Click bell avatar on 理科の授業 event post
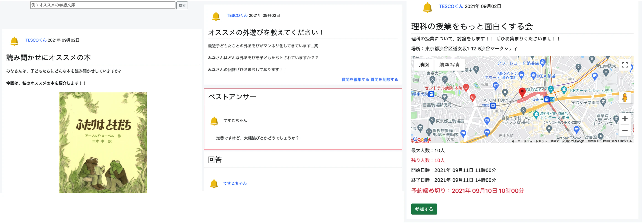Viewport: 644px width, 224px height. pyautogui.click(x=428, y=7)
